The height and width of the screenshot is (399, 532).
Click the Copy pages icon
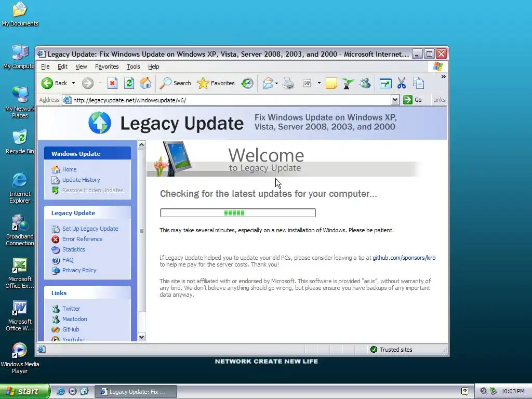tap(418, 83)
